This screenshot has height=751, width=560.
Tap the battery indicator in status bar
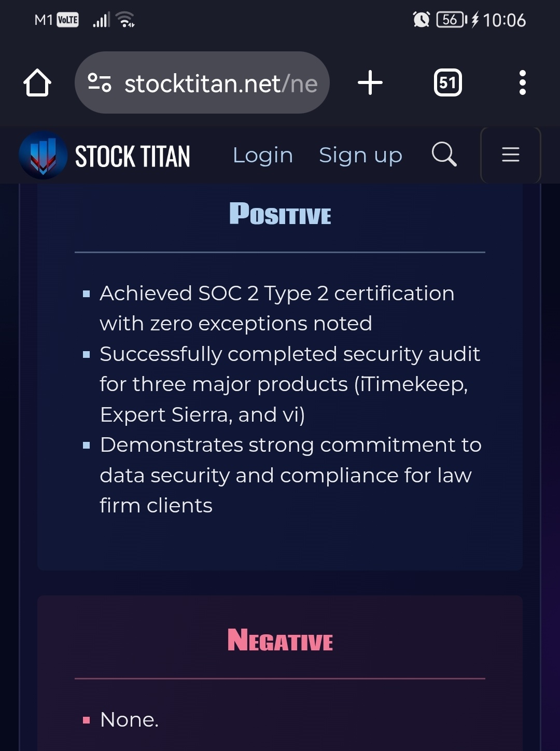452,20
